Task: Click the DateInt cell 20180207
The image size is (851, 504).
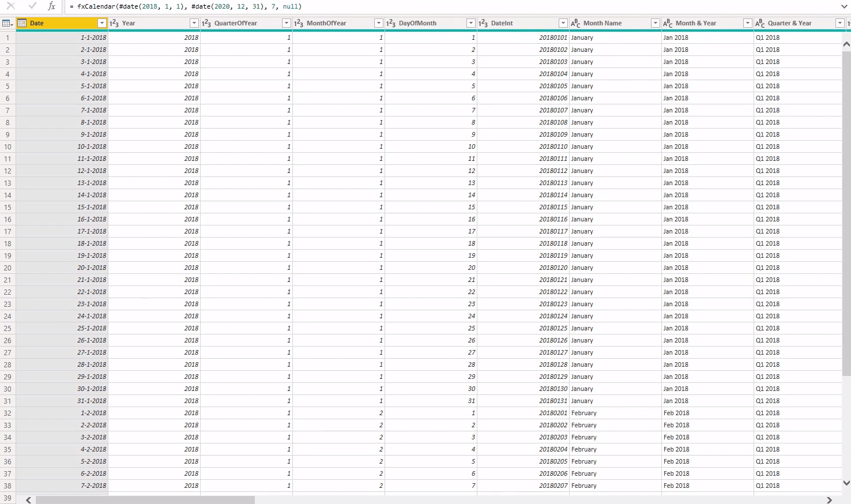Action: [524, 486]
